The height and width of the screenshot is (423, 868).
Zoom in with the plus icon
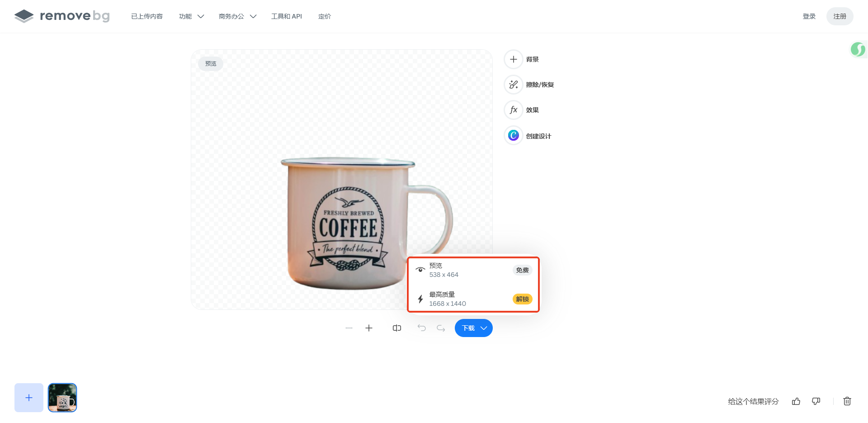pyautogui.click(x=369, y=328)
